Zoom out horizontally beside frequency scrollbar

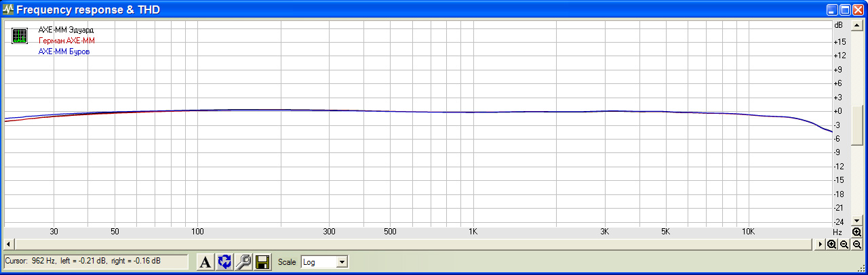pos(844,244)
